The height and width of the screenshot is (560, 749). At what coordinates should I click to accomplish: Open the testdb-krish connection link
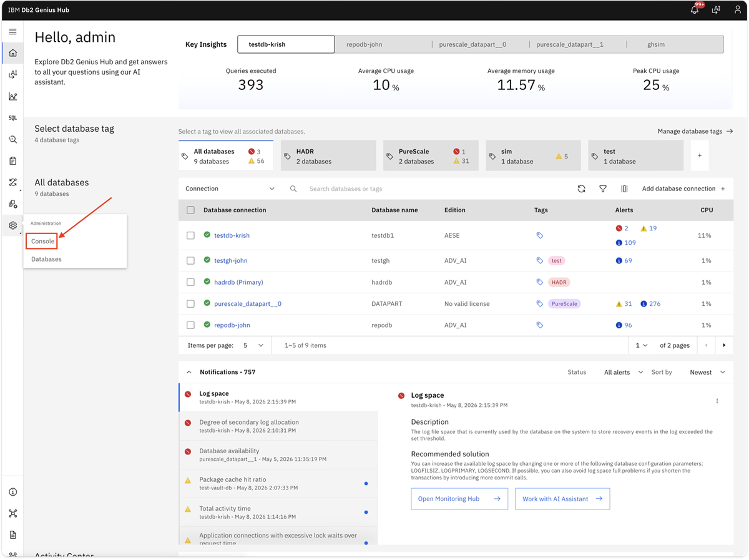[x=232, y=235]
